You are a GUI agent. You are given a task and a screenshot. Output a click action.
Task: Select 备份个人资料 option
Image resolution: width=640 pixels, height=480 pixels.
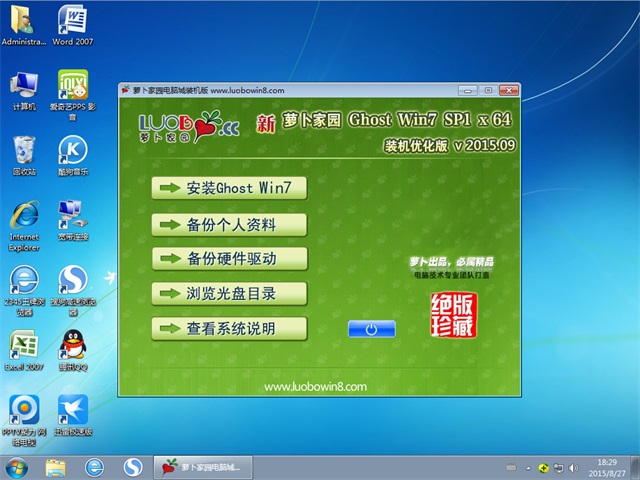click(229, 223)
